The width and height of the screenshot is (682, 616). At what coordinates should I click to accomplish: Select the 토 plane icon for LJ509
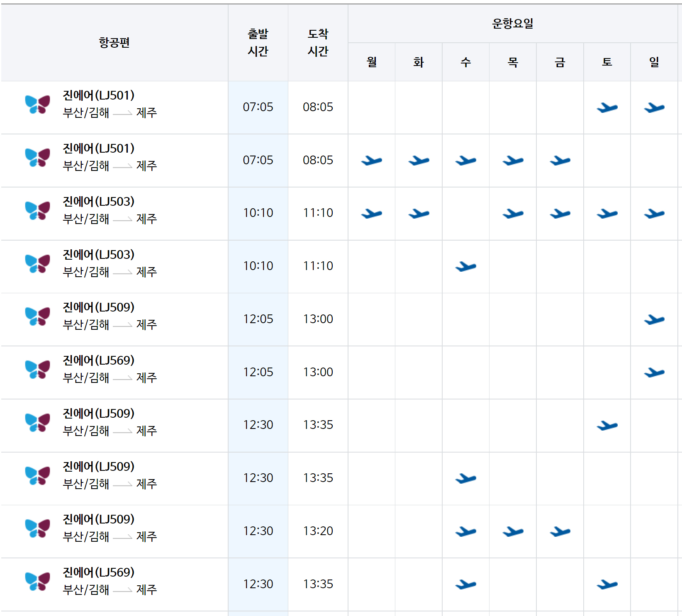tap(607, 426)
